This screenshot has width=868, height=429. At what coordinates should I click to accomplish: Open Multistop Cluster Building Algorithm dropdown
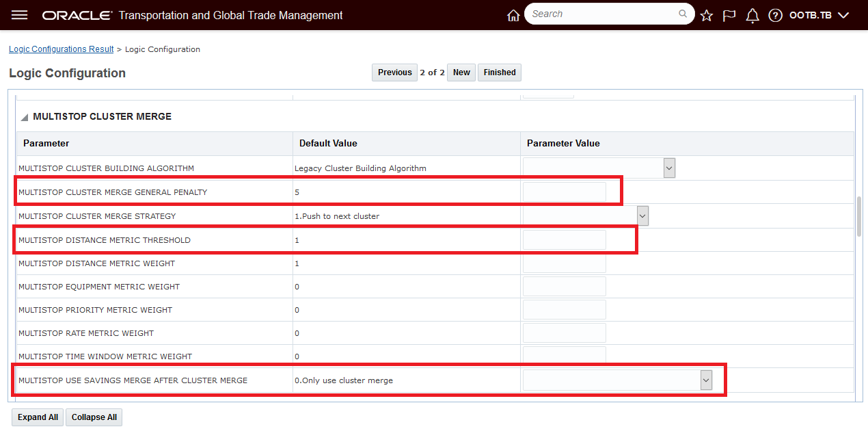[x=669, y=168]
